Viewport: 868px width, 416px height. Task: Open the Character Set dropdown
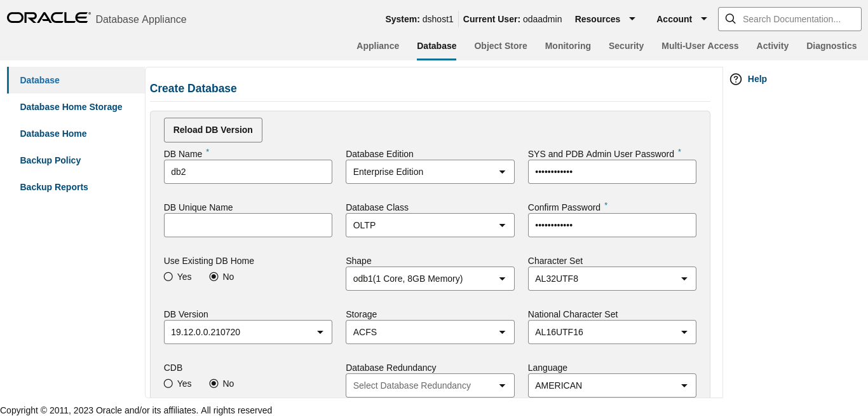coord(684,279)
